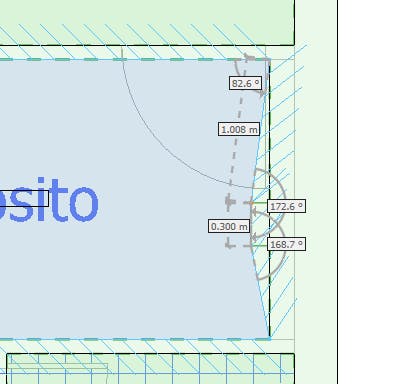Click the green block at the top

pyautogui.click(x=147, y=22)
